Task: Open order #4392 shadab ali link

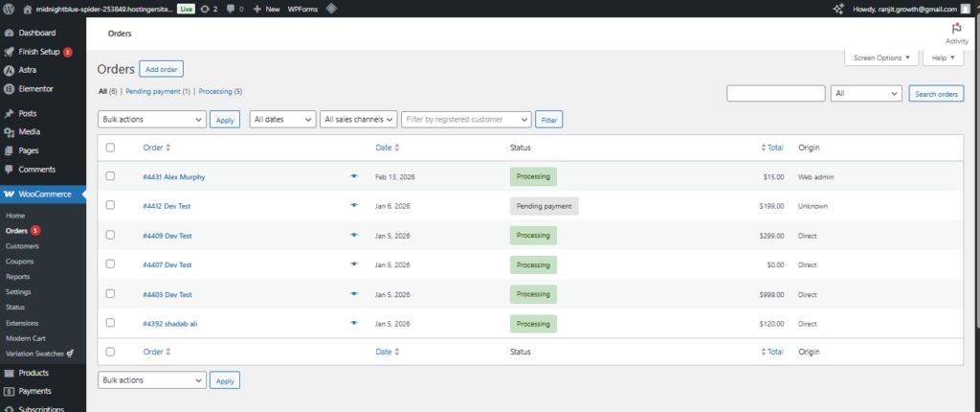Action: pyautogui.click(x=170, y=324)
